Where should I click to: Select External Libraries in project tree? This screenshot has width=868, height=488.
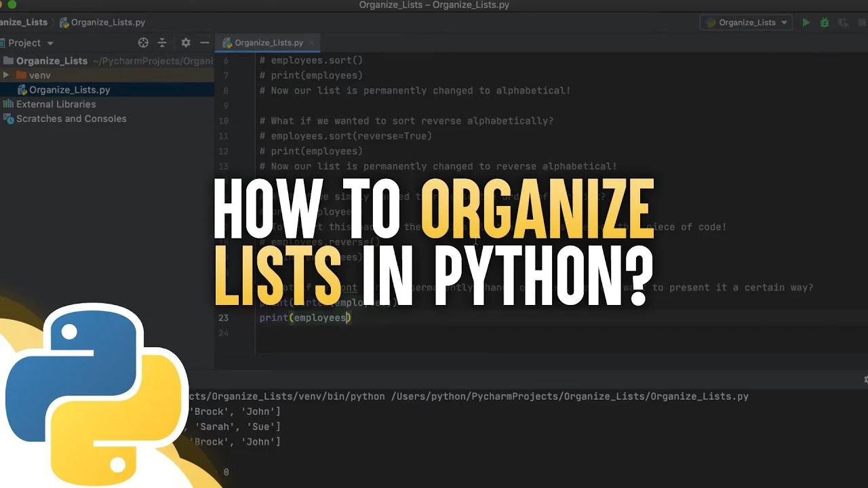point(56,104)
